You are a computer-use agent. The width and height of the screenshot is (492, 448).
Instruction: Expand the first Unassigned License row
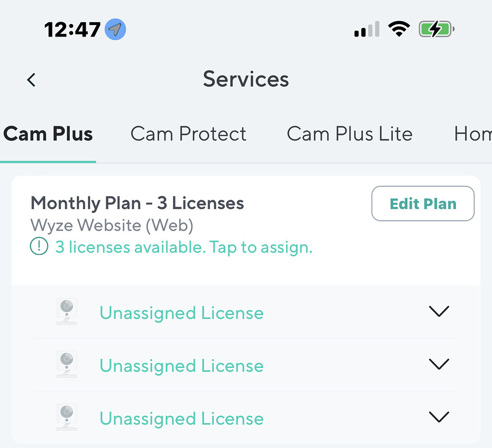click(439, 311)
